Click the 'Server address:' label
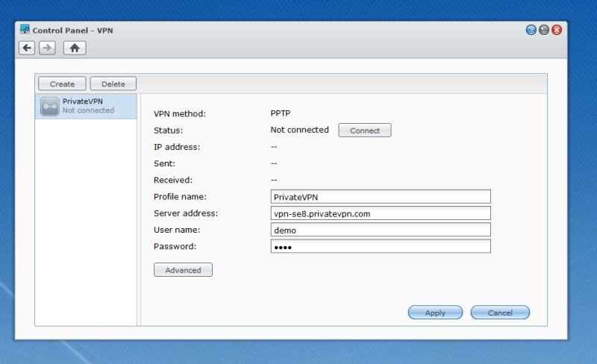Image resolution: width=597 pixels, height=364 pixels. point(186,213)
